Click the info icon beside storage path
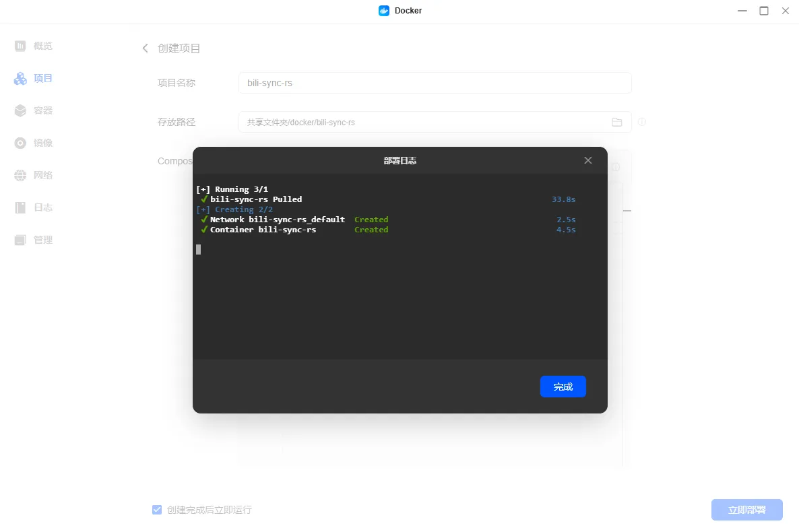The image size is (799, 532). click(x=641, y=122)
